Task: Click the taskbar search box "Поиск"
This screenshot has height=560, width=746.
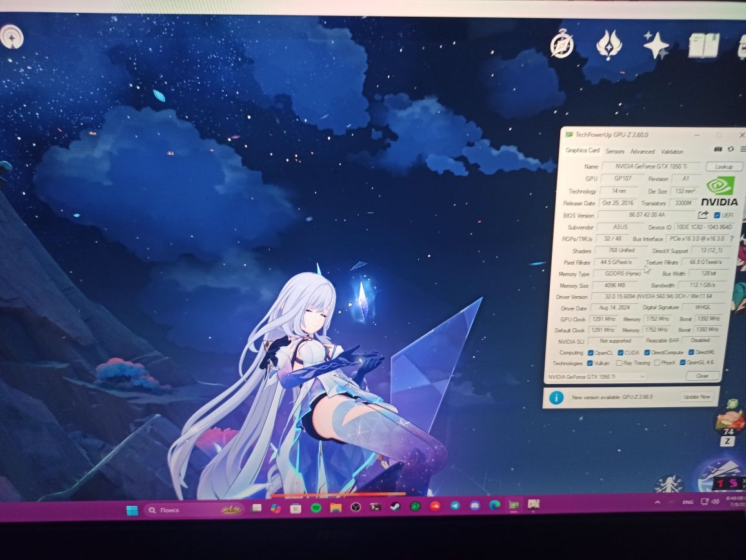Action: click(193, 510)
